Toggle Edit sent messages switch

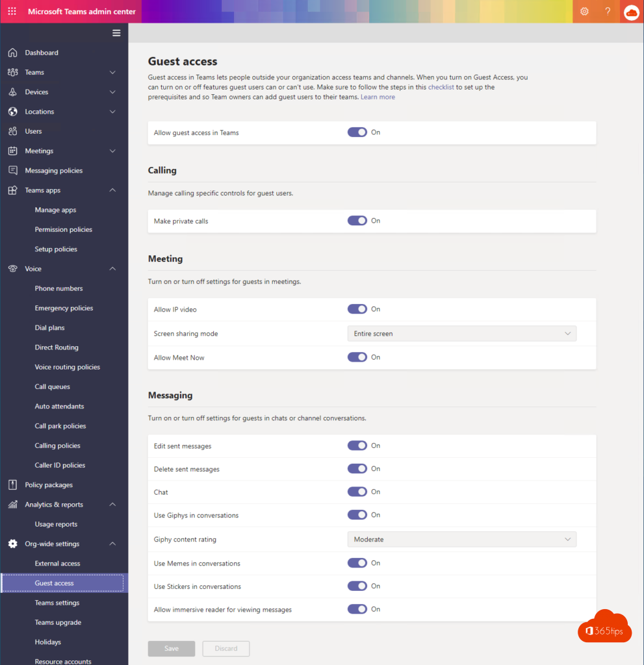[357, 445]
